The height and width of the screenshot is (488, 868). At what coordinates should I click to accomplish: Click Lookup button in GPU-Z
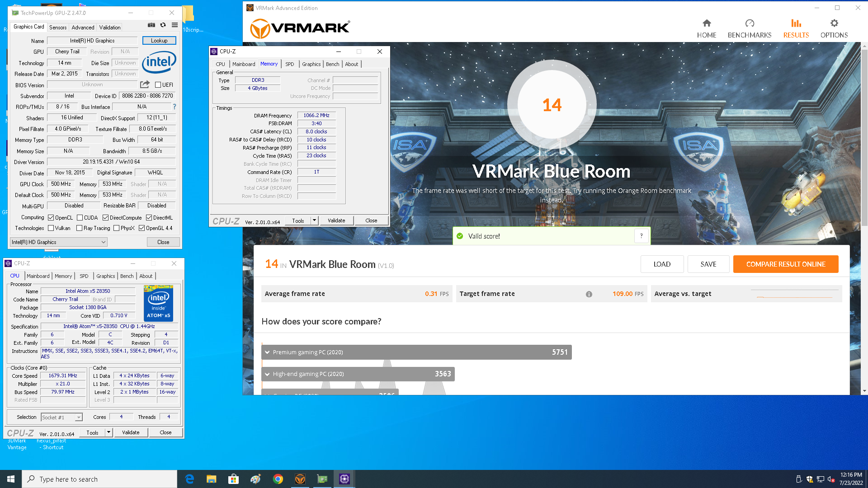click(x=159, y=40)
